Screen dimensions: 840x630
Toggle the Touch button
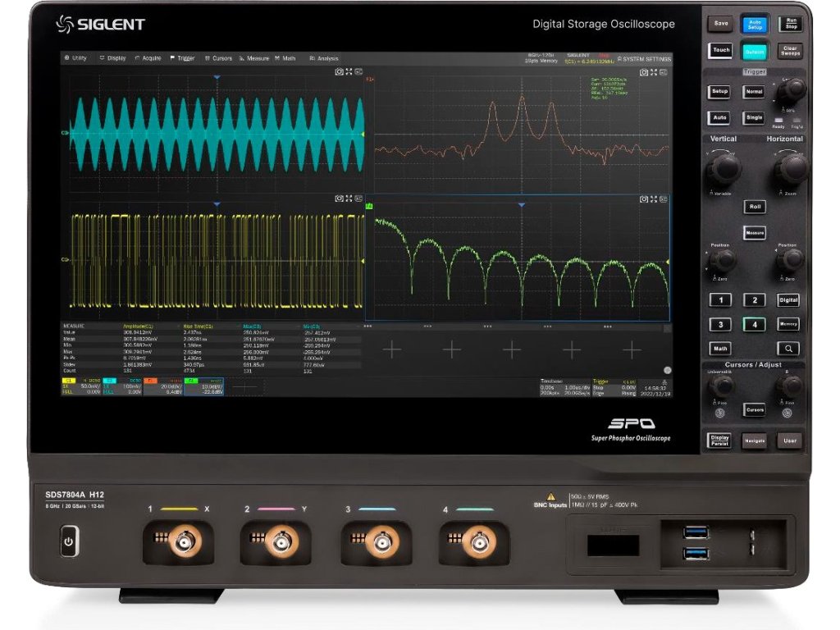(x=721, y=50)
